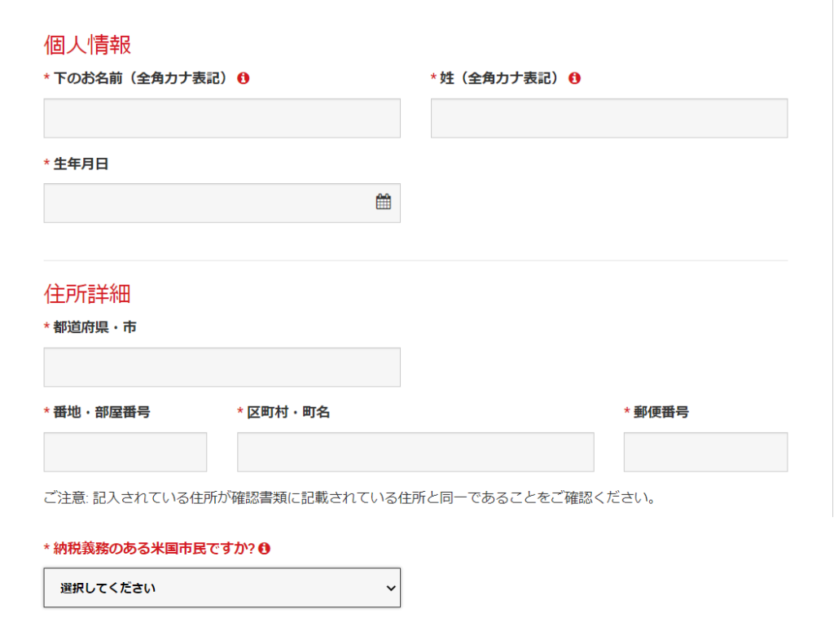Screen dimensions: 834x644
Task: Click the 都道府県・市 input field
Action: pyautogui.click(x=222, y=367)
